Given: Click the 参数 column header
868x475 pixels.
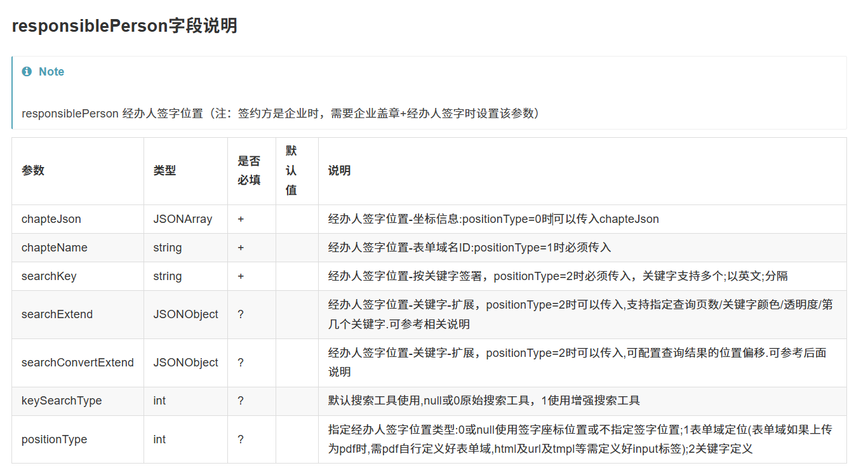Looking at the screenshot, I should pos(33,171).
